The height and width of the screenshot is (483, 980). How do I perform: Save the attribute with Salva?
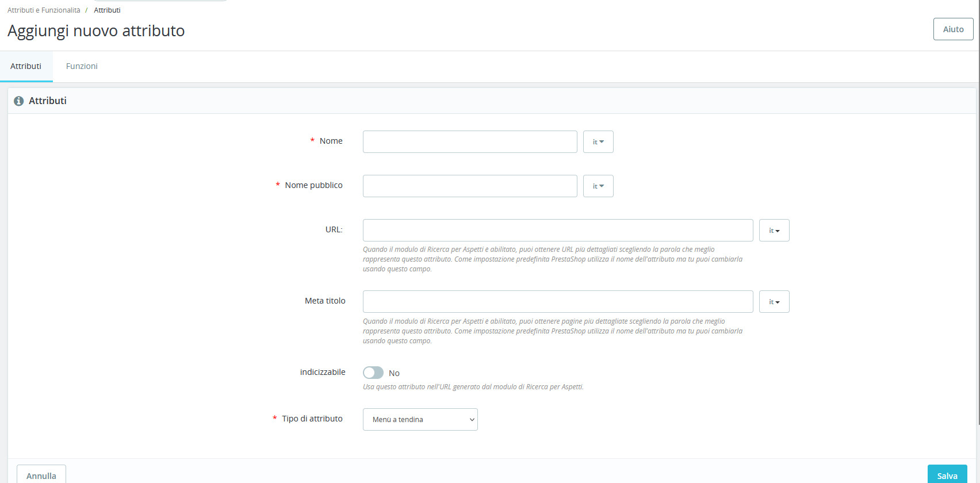pos(947,475)
